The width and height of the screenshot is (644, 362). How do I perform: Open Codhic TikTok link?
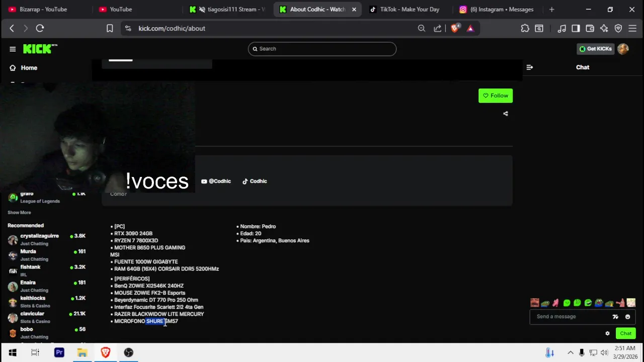tap(255, 181)
